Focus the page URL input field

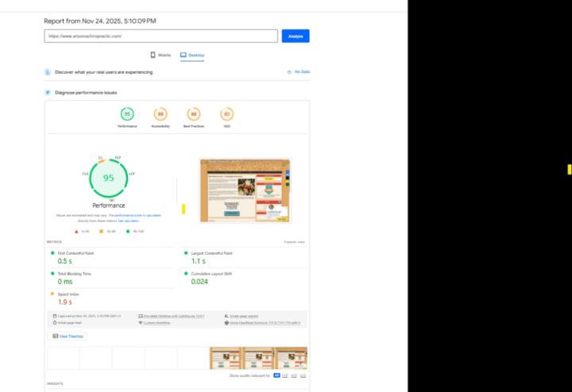click(160, 36)
